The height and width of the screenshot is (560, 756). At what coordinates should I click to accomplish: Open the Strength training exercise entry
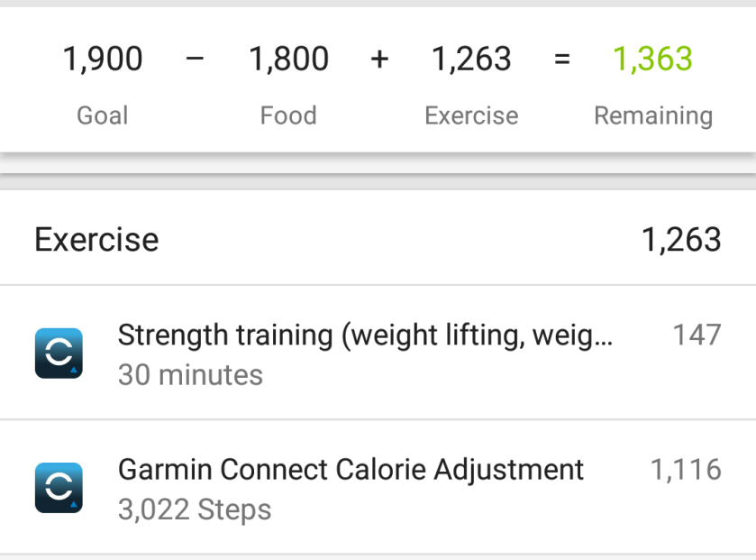pyautogui.click(x=365, y=335)
